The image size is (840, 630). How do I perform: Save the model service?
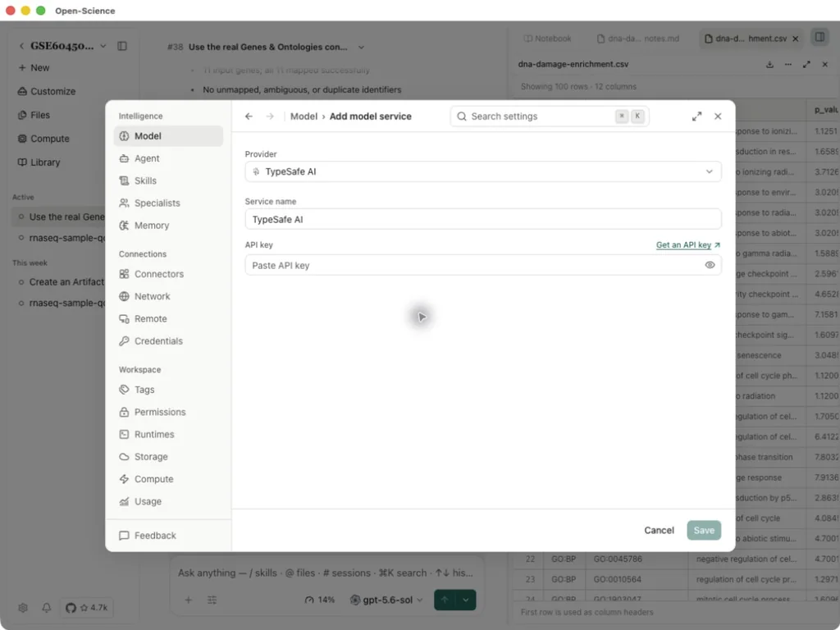pyautogui.click(x=704, y=531)
